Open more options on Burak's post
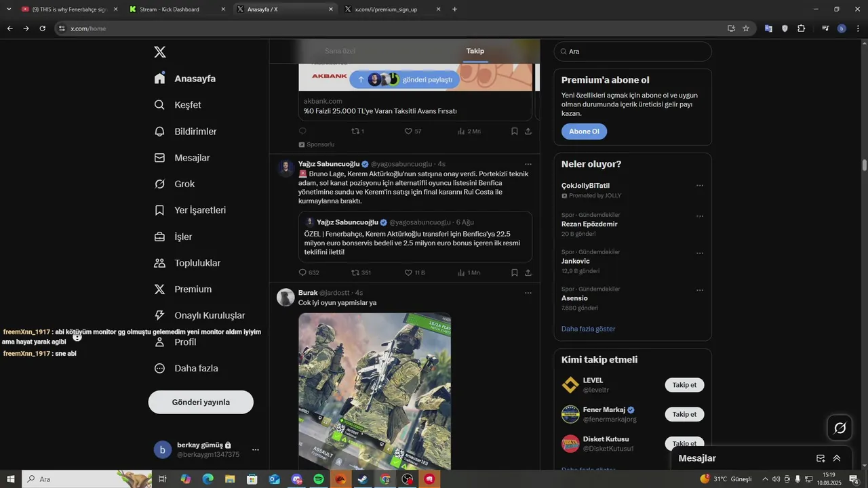Viewport: 868px width, 488px height. pyautogui.click(x=528, y=293)
